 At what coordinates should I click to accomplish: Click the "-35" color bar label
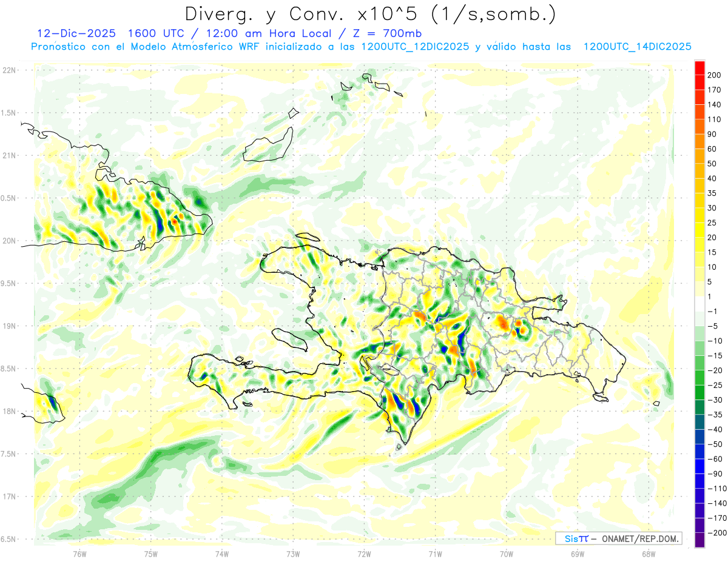pos(716,415)
